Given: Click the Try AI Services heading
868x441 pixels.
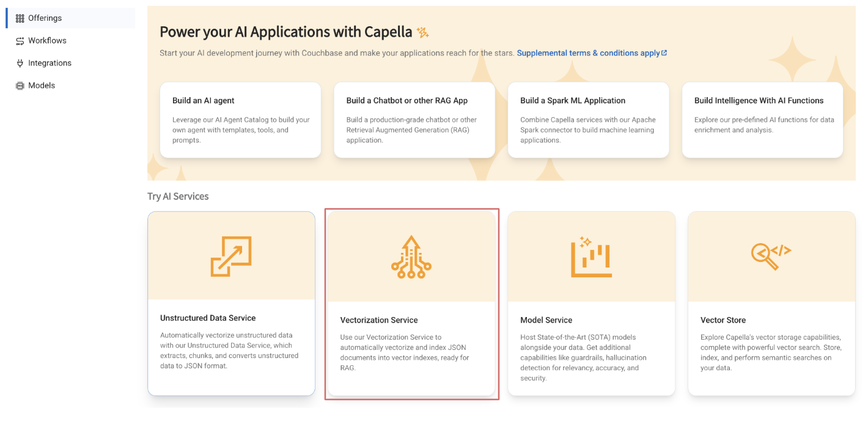Looking at the screenshot, I should [x=178, y=197].
